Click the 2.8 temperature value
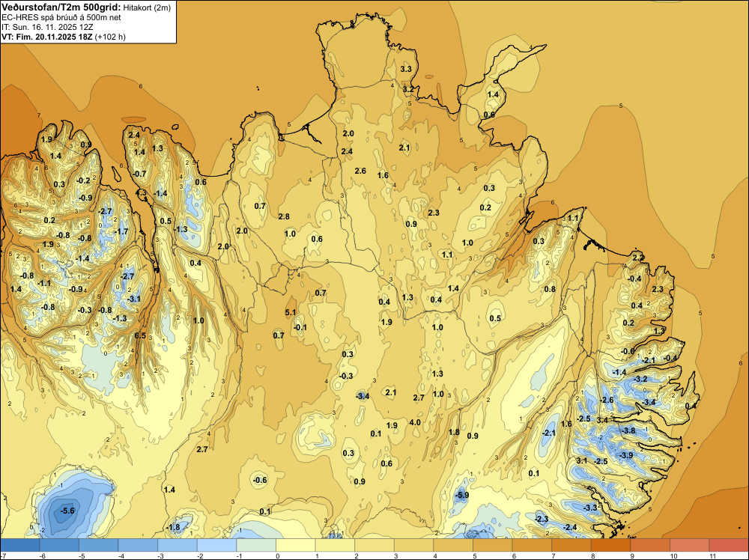The height and width of the screenshot is (560, 749). (284, 216)
